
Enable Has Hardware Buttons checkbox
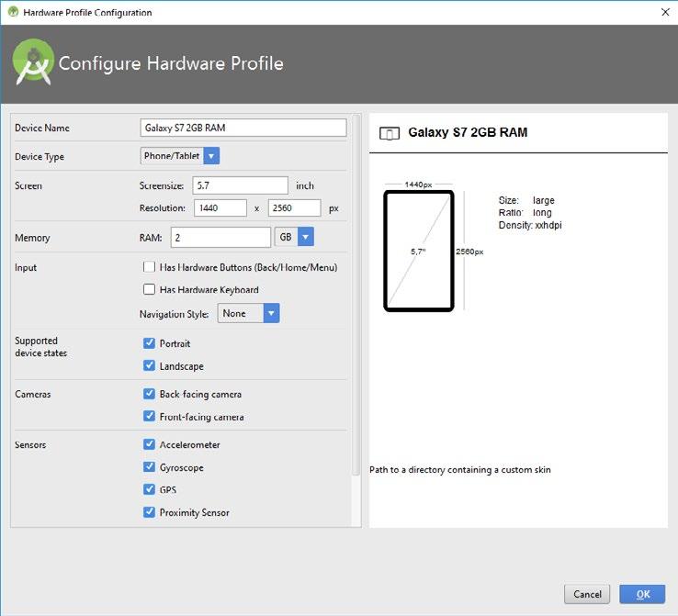coord(149,267)
